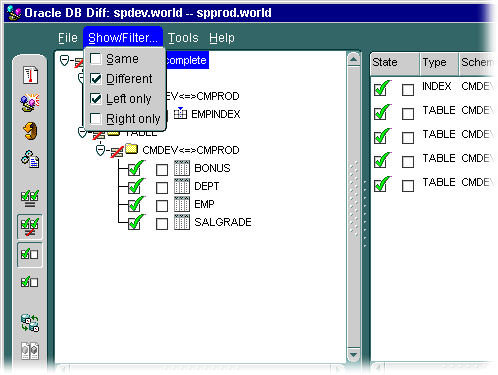Screen dimensions: 498x375
Task: Click CMDEV<=>CMPROD label under TABLE folder
Action: click(191, 150)
